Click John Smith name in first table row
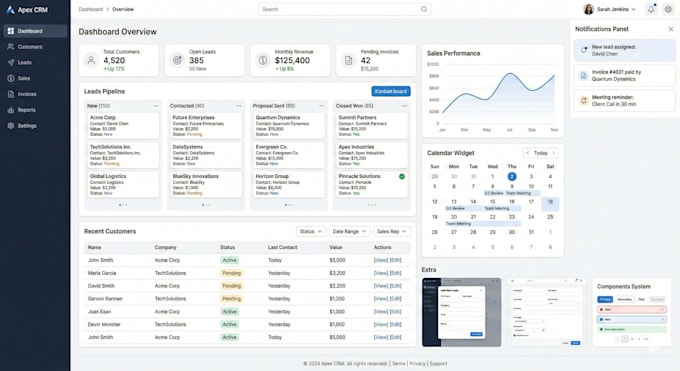The width and height of the screenshot is (680, 371). [100, 260]
